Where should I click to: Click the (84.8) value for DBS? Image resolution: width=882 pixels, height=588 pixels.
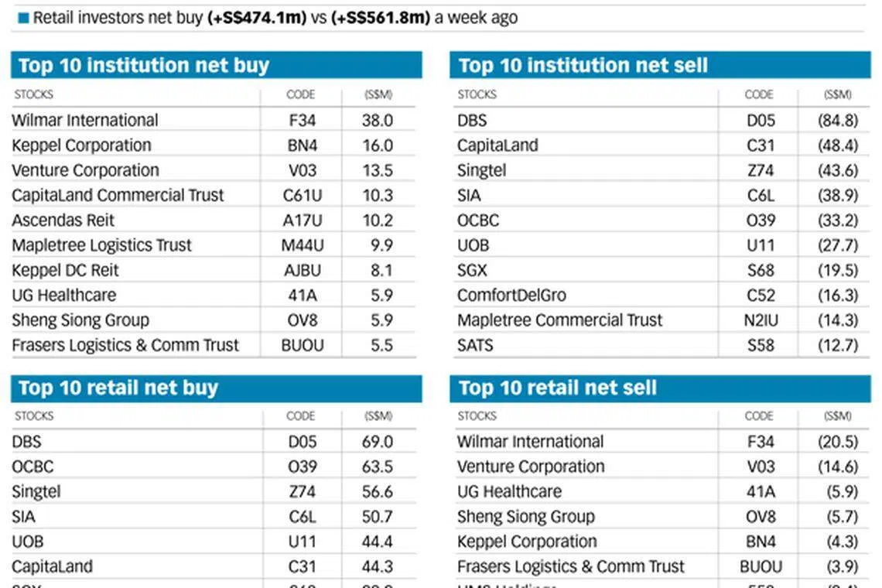[838, 121]
